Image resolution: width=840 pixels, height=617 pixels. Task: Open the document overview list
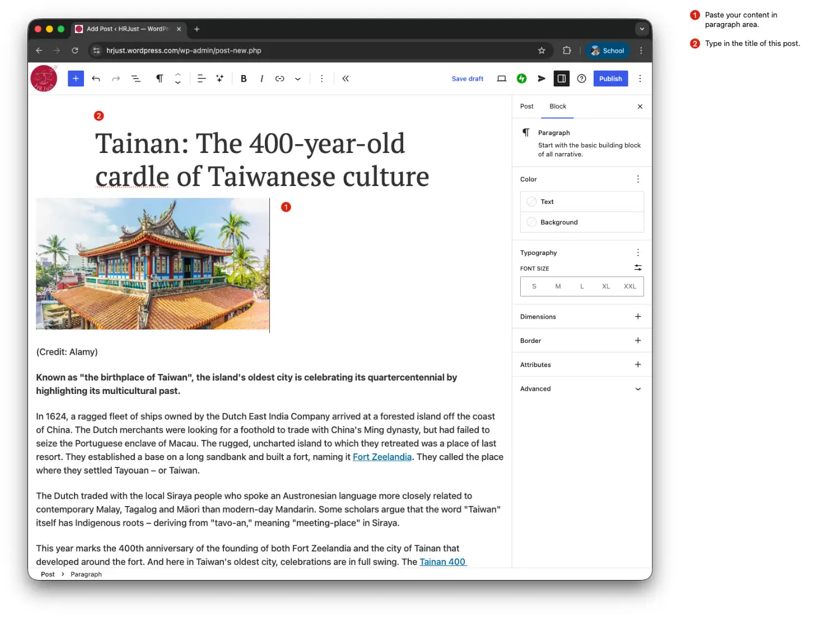coord(136,78)
